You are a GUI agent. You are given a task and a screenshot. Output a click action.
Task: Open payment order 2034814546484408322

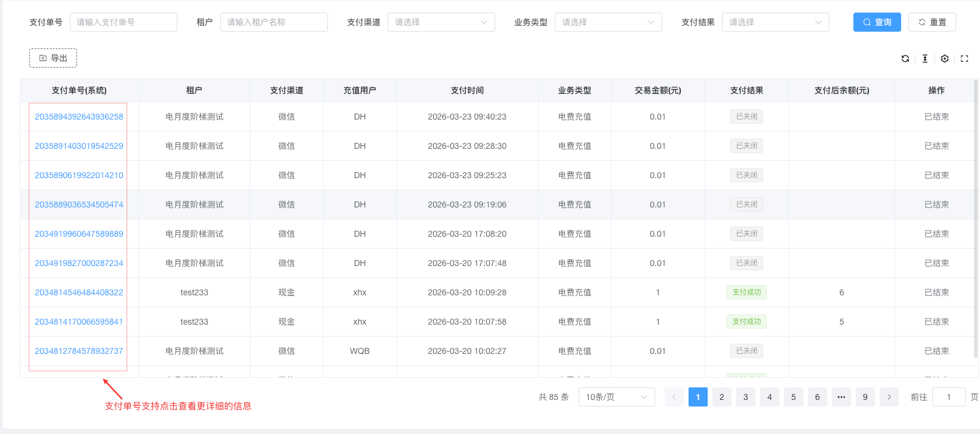coord(79,292)
